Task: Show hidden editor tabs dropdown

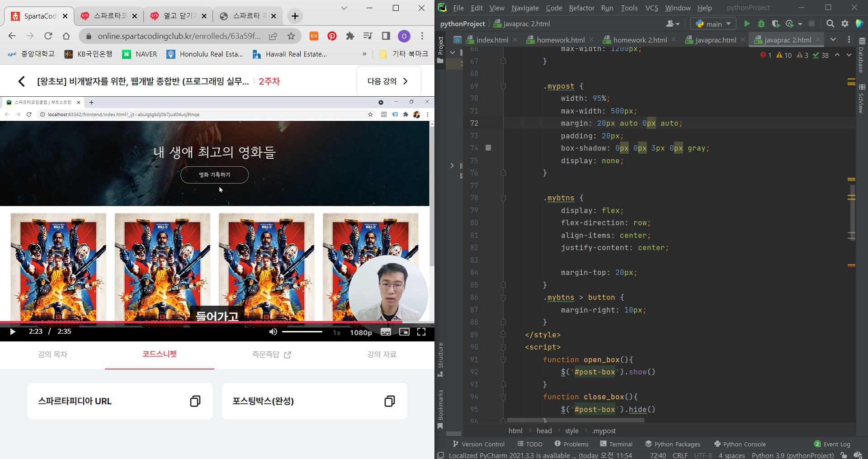Action: click(x=833, y=40)
